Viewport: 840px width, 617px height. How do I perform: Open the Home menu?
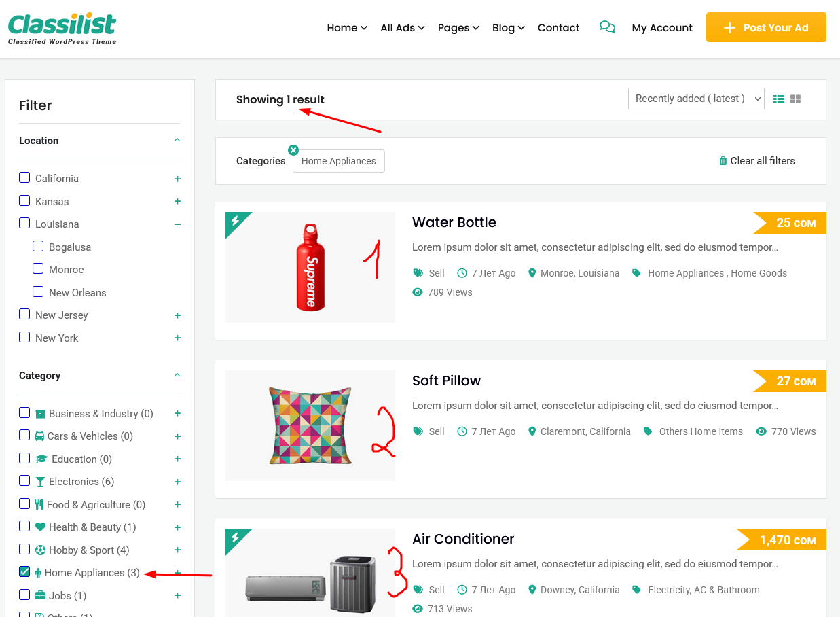coord(347,28)
